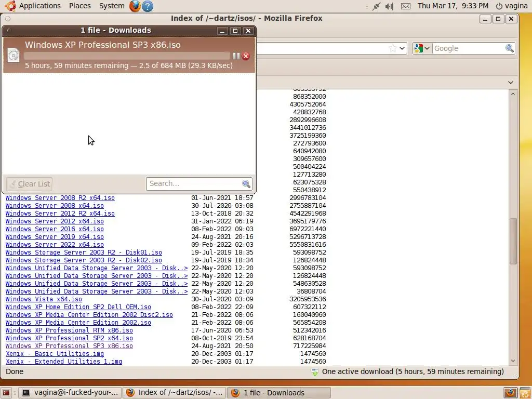
Task: Click the workspace switcher in bottom panel
Action: (x=510, y=393)
